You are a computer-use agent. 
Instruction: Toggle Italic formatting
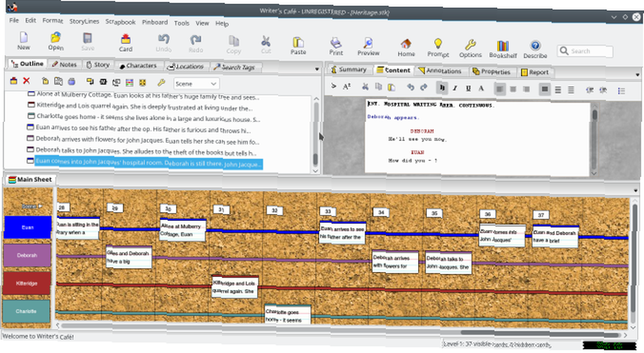pyautogui.click(x=455, y=88)
